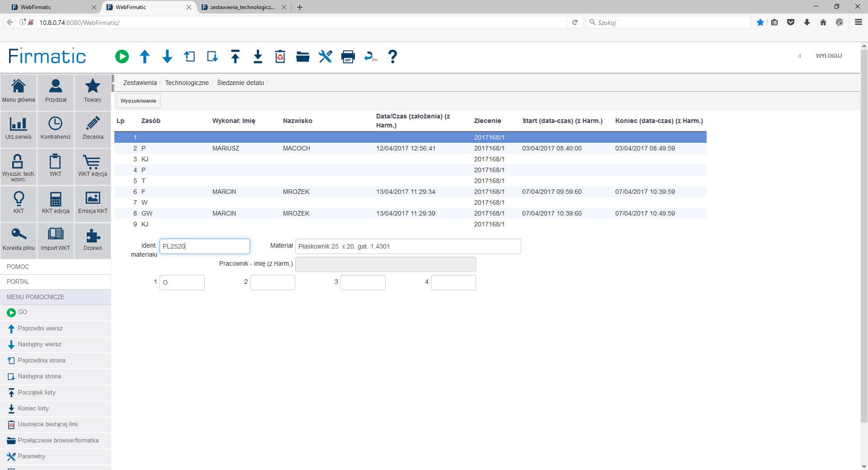This screenshot has width=868, height=470.
Task: Open the POMOC menu section
Action: click(x=18, y=267)
